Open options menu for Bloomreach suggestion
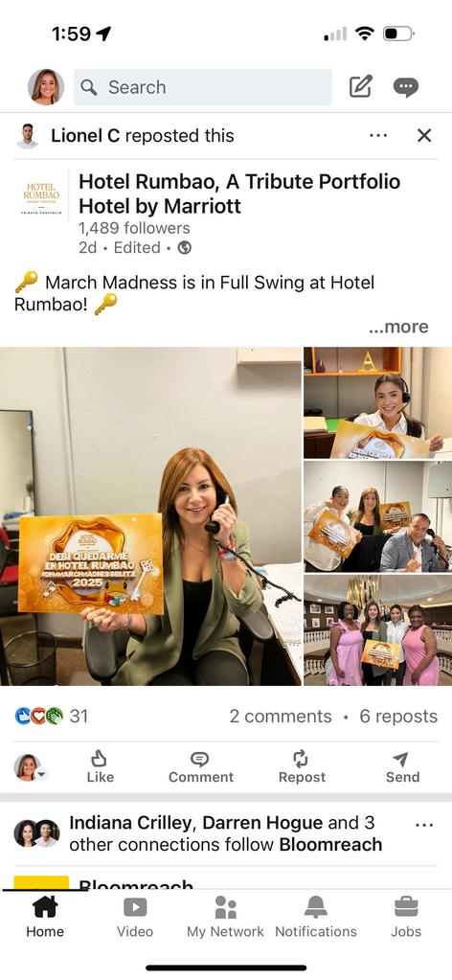 point(424,825)
